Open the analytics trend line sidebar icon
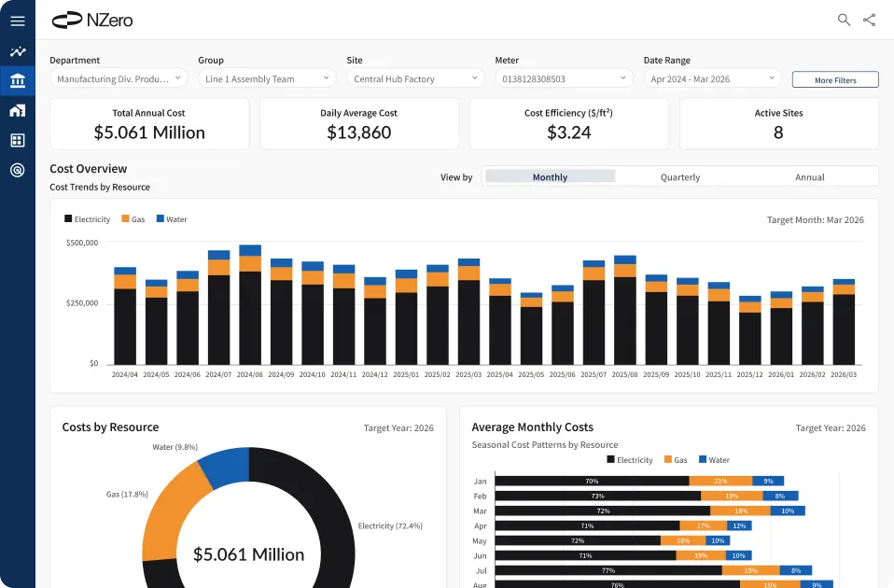 point(17,52)
